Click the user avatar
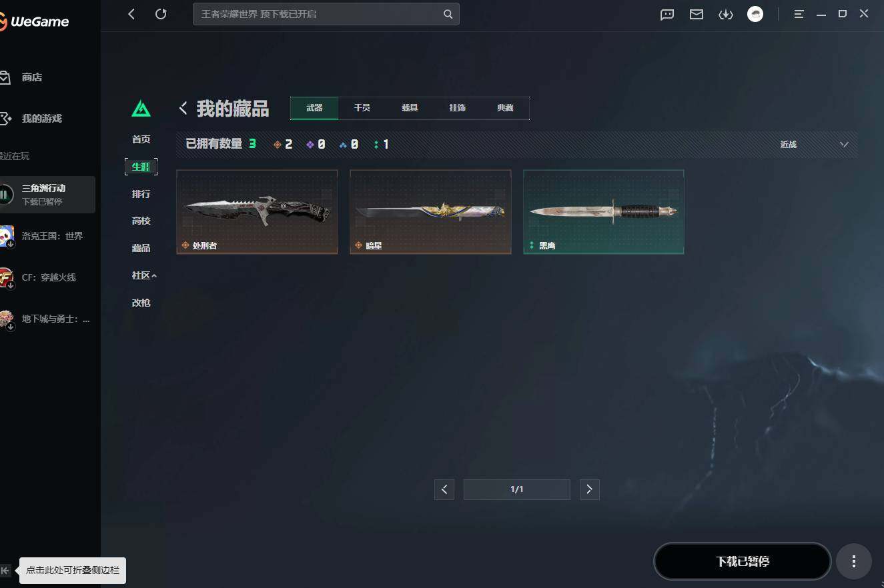The height and width of the screenshot is (588, 884). click(755, 14)
